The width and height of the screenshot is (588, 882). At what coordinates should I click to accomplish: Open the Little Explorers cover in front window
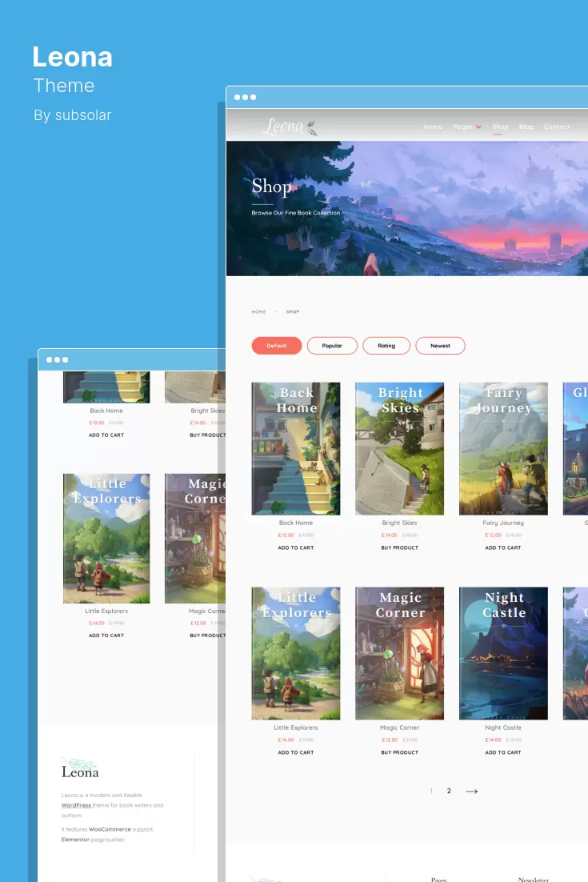tap(296, 653)
